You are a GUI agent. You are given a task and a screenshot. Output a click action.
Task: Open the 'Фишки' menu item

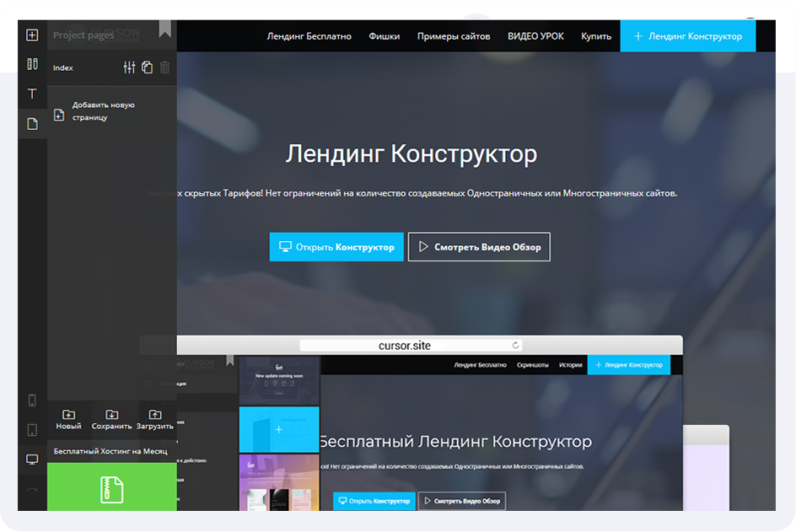(x=385, y=36)
